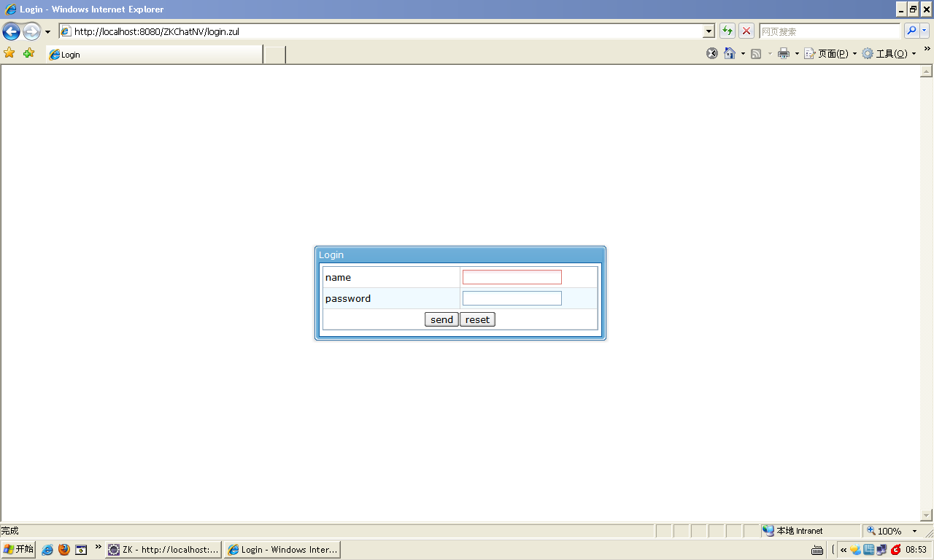Select the Login browser tab

154,55
